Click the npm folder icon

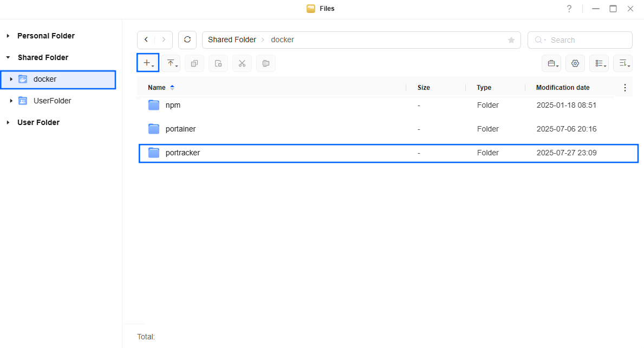click(x=154, y=105)
